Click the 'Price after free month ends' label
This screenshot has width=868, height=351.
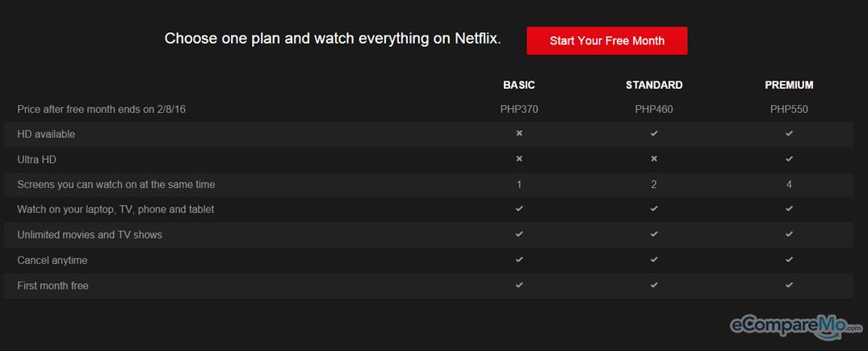[x=101, y=110]
